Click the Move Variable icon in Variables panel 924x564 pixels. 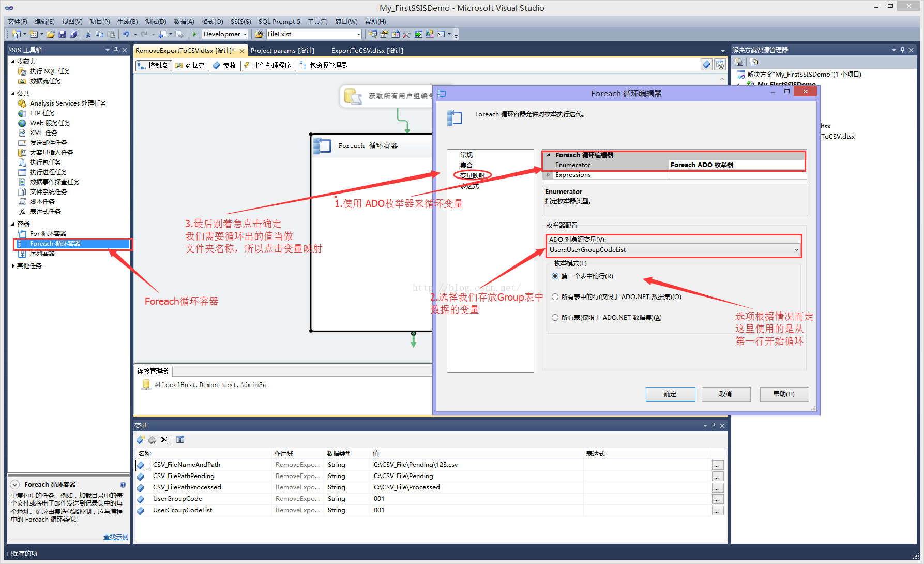pos(152,440)
